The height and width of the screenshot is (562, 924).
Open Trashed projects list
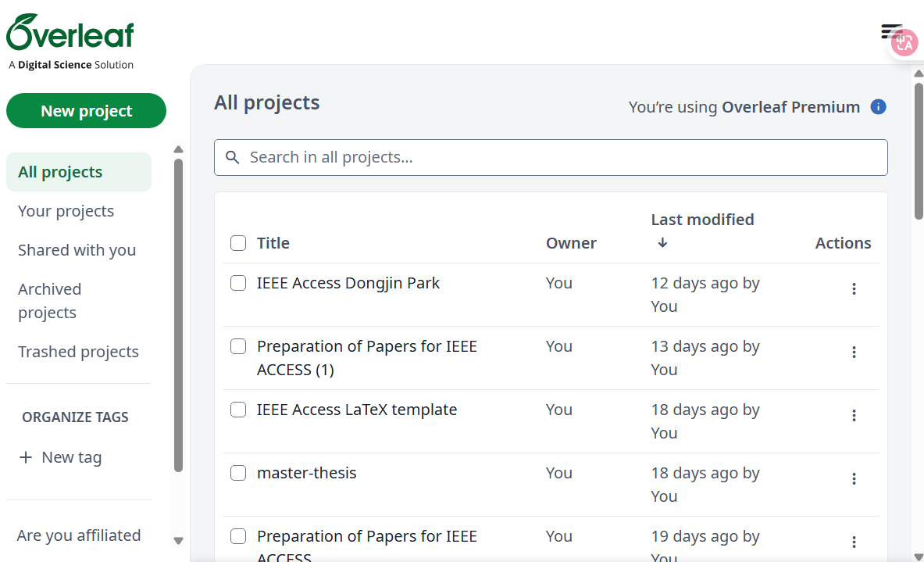(78, 352)
